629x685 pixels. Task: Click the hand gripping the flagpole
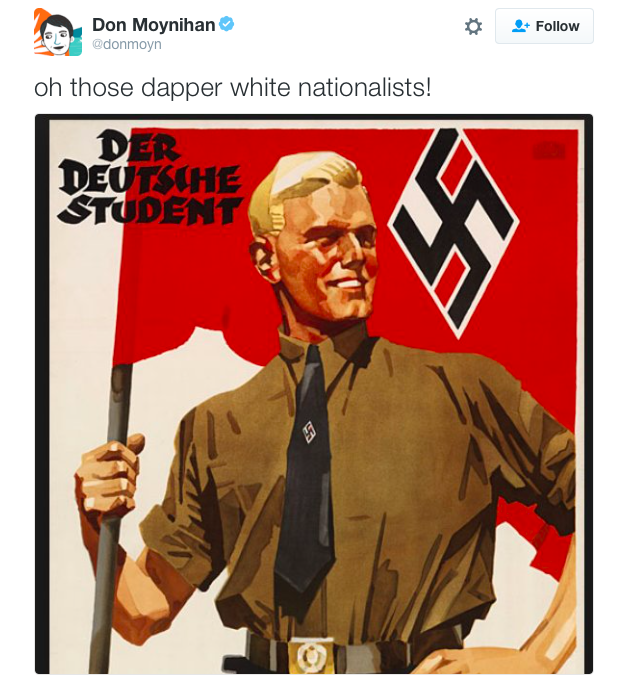[x=109, y=473]
